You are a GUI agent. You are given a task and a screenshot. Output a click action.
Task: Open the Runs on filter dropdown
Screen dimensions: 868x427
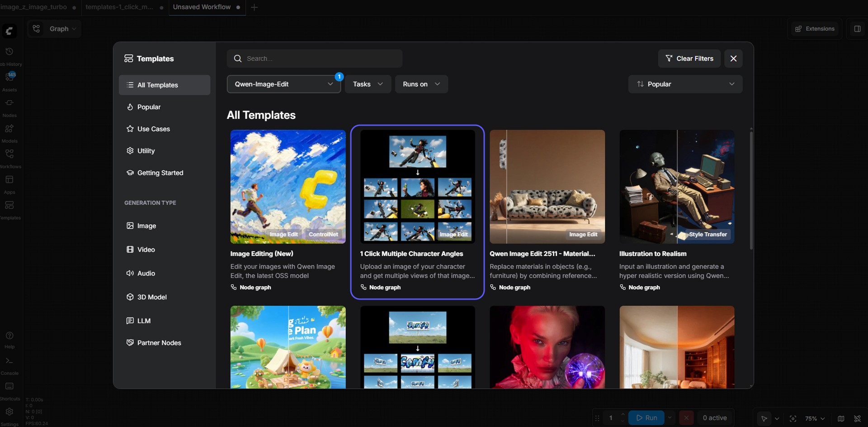421,84
